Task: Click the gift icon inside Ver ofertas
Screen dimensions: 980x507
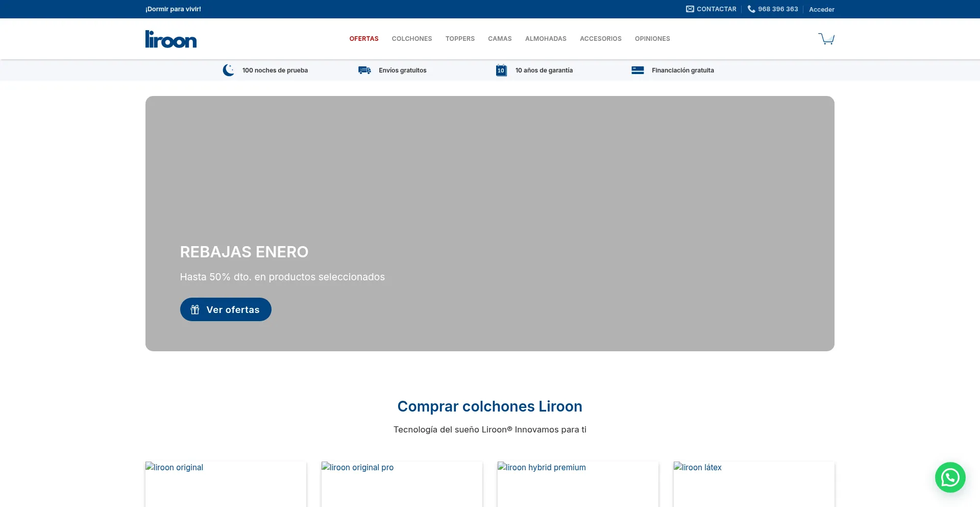Action: (x=194, y=309)
